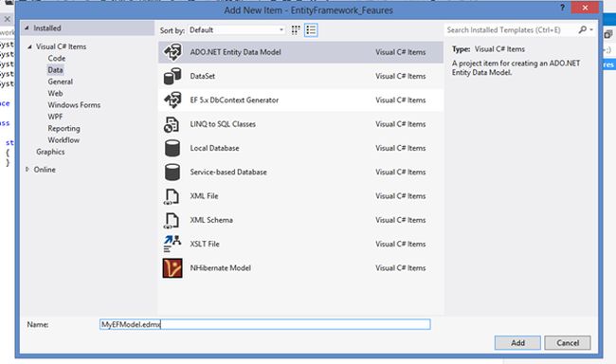Select EF 5.x DbContext Generator name
This screenshot has width=616, height=364.
234,100
